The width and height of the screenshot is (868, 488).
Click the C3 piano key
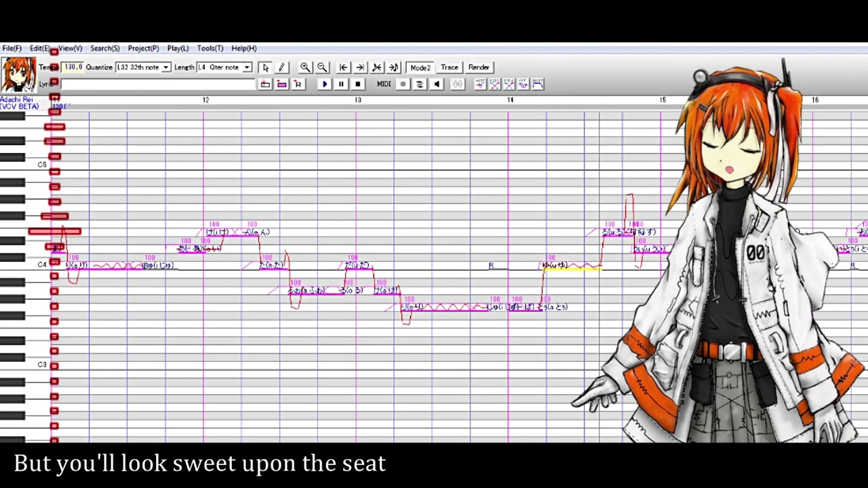(26, 365)
